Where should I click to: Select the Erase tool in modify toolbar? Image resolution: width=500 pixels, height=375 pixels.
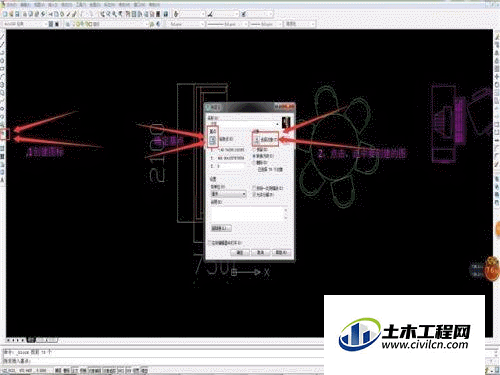497,36
